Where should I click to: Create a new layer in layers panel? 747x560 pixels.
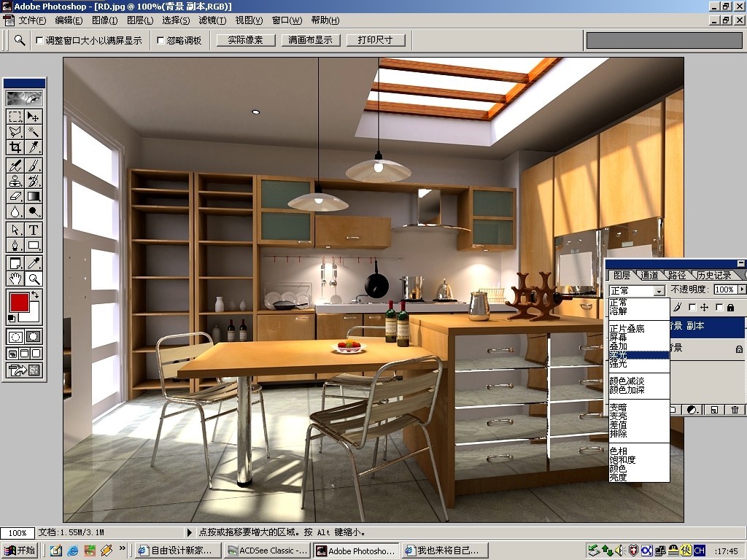pyautogui.click(x=713, y=410)
